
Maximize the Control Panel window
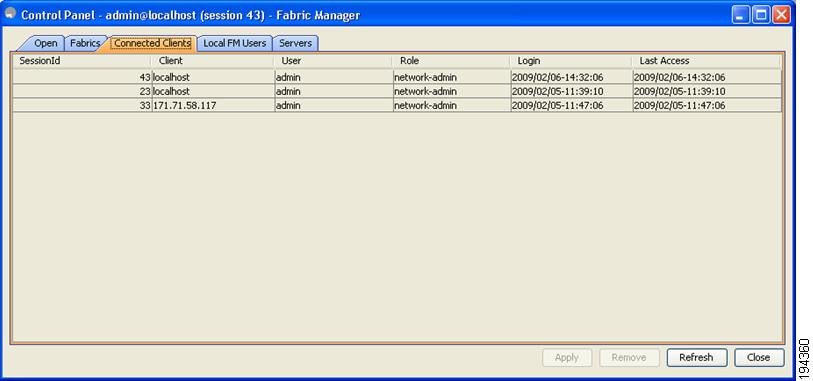pos(761,15)
